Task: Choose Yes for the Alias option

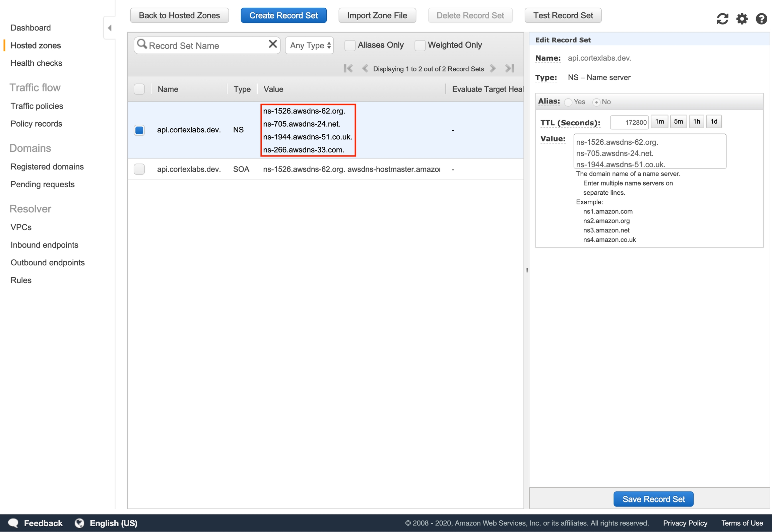Action: point(568,102)
